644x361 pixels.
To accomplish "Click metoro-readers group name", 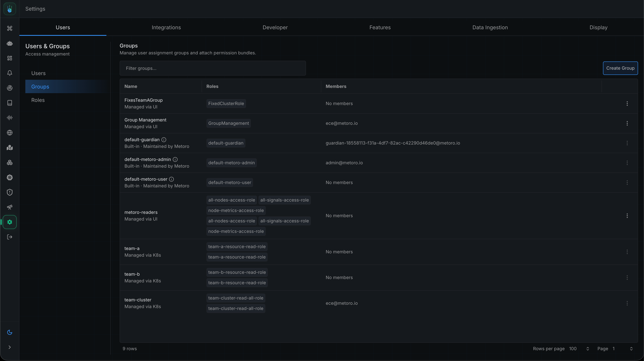I will [141, 212].
